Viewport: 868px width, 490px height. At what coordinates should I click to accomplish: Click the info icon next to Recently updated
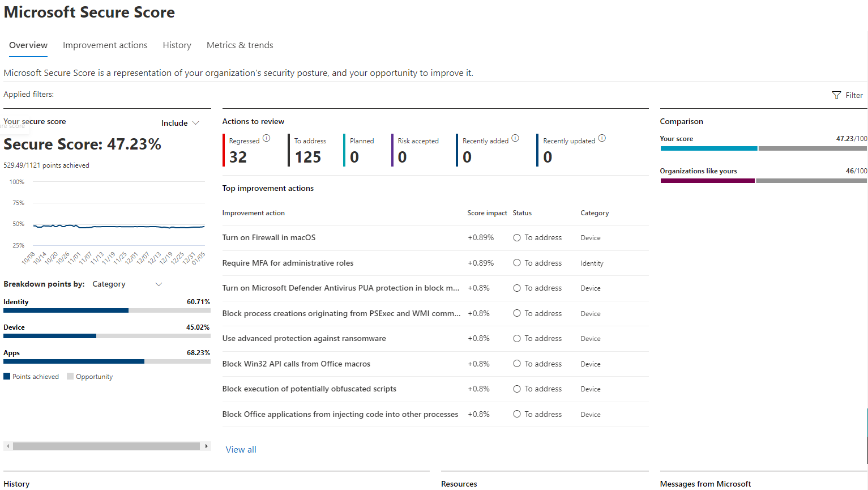point(602,138)
